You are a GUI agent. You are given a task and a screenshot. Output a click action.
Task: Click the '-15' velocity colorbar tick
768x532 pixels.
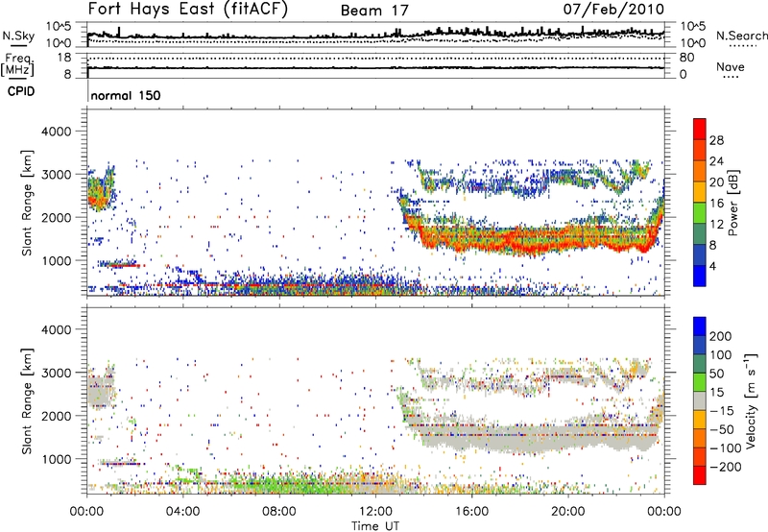click(722, 411)
